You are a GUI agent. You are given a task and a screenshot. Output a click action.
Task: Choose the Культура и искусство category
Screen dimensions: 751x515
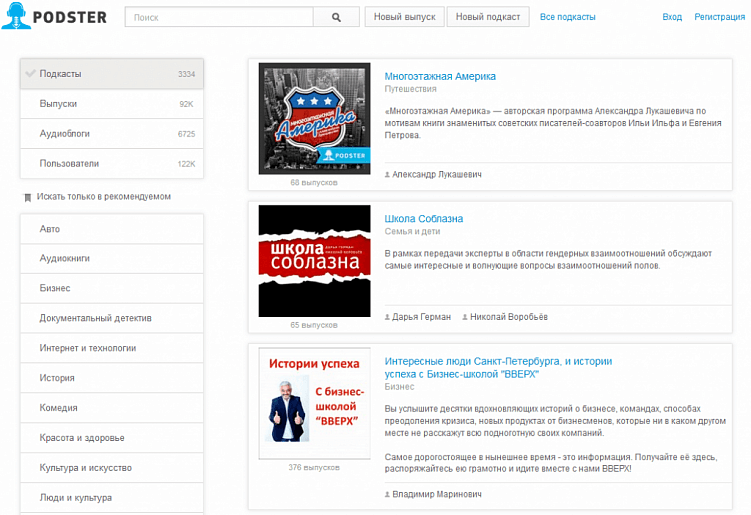pyautogui.click(x=112, y=468)
